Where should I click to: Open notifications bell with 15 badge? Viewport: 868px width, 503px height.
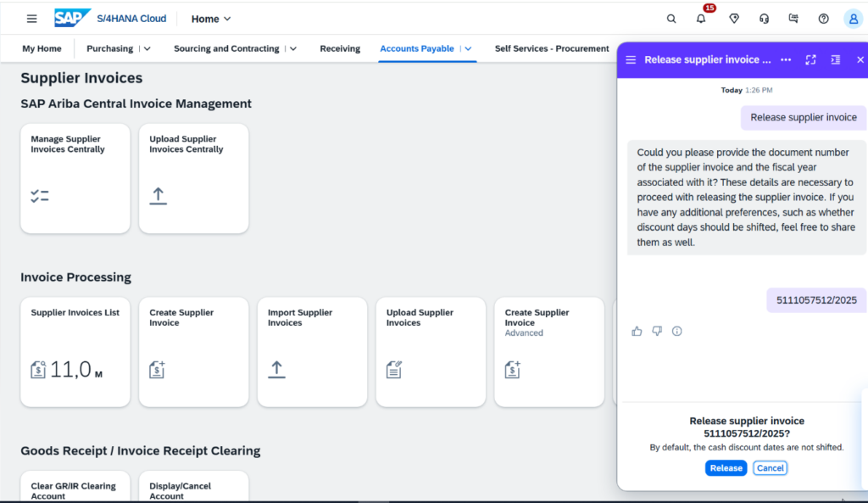(x=701, y=19)
